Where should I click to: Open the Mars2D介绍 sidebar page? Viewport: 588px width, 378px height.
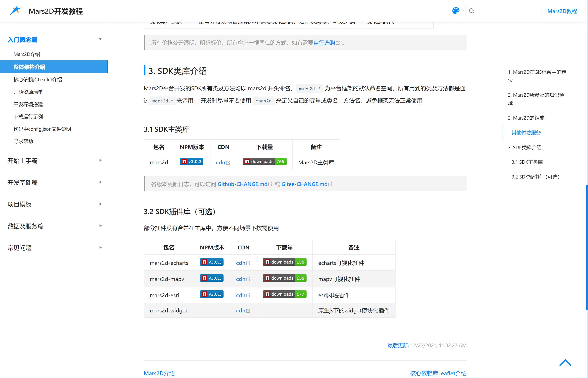pyautogui.click(x=27, y=54)
